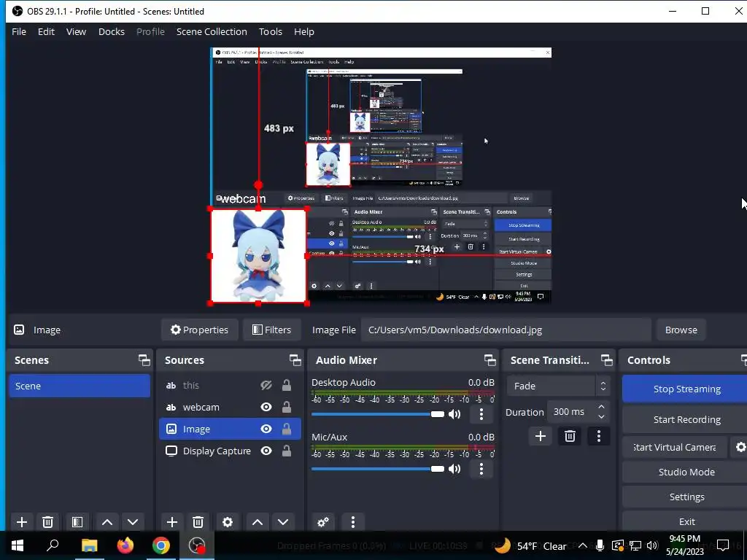Screen dimensions: 747x560
Task: Decrease transition Duration with the down arrow
Action: (x=601, y=416)
